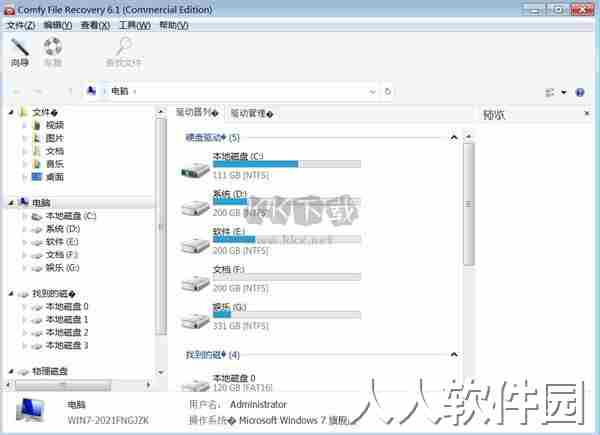Click the drive list vertical scrollbar thumb
The width and height of the screenshot is (600, 435).
(x=468, y=204)
